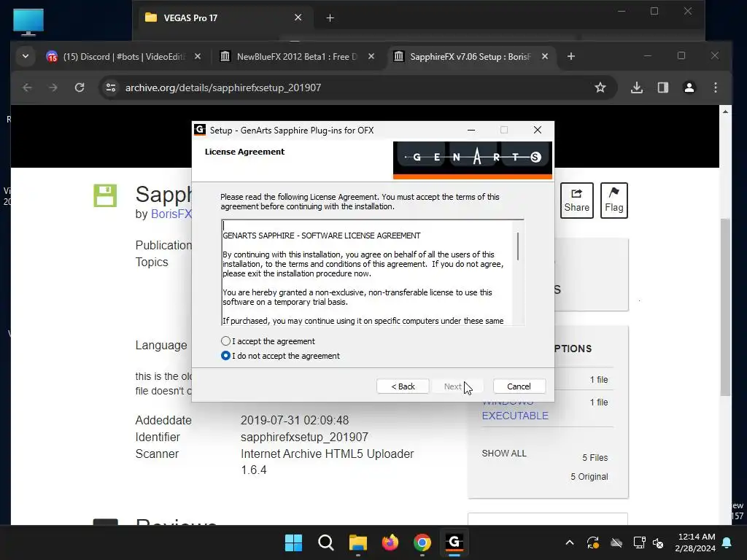Viewport: 747px width, 560px height.
Task: Click the 'sapphirefxsetup_201907' identifier text
Action: pos(304,437)
